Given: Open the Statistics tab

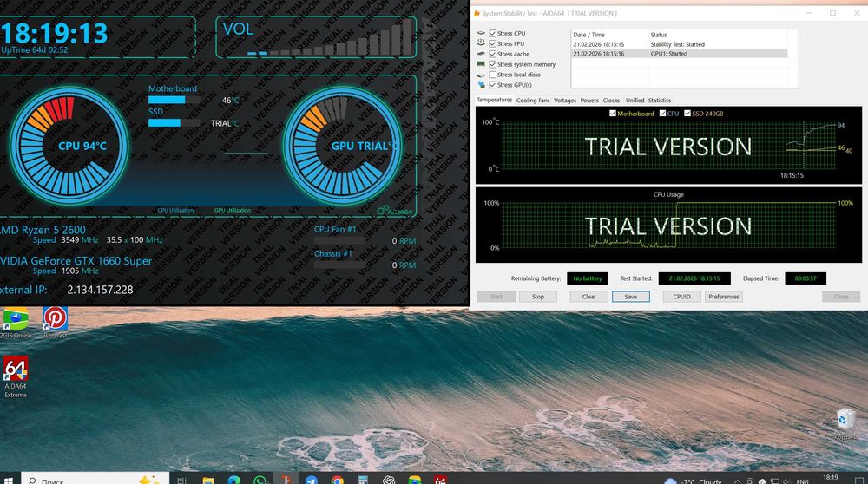Looking at the screenshot, I should 660,101.
